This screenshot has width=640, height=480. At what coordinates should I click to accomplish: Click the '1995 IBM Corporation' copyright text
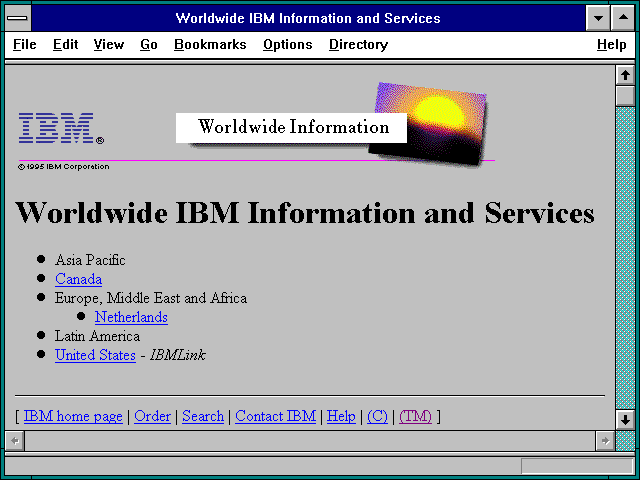pyautogui.click(x=64, y=167)
